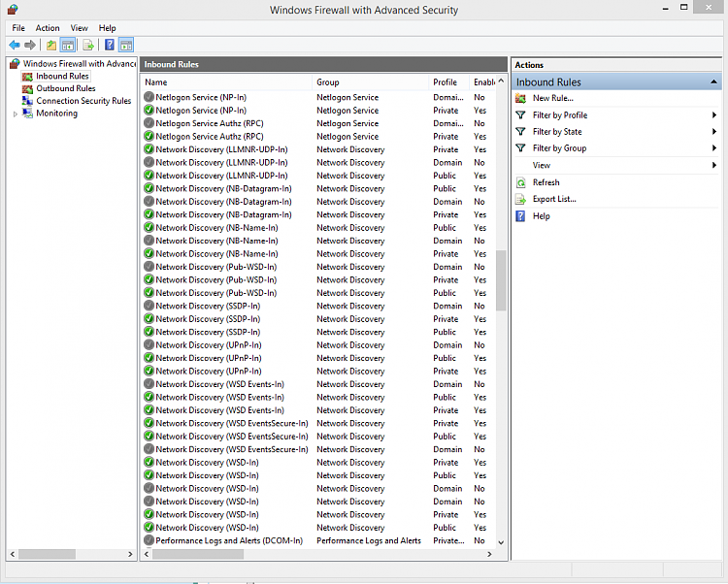
Task: Click the Export List toolbar icon
Action: point(88,45)
